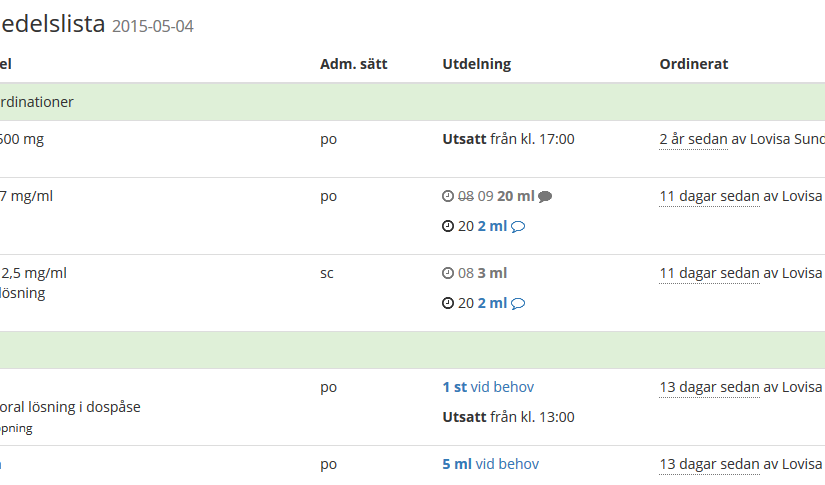Open the blue comment bubble in the 2,5 mg/ml row
Viewport: 825px width, 485px height.
pos(518,304)
